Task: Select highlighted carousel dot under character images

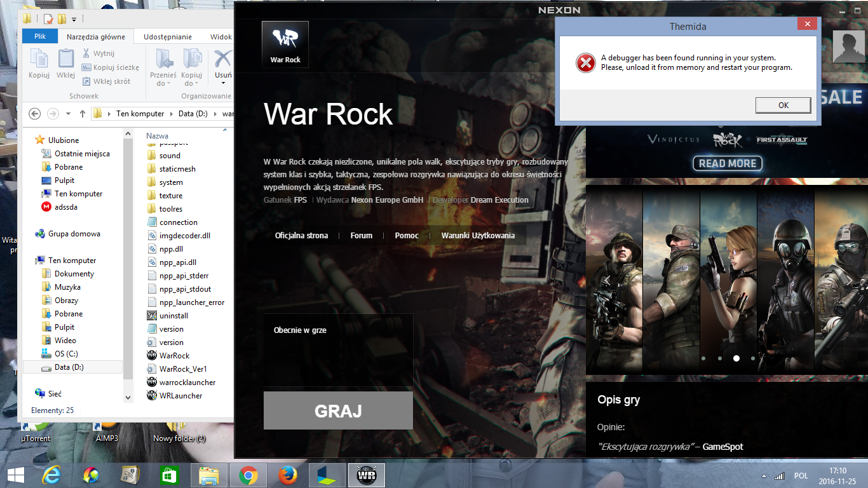Action: point(736,358)
